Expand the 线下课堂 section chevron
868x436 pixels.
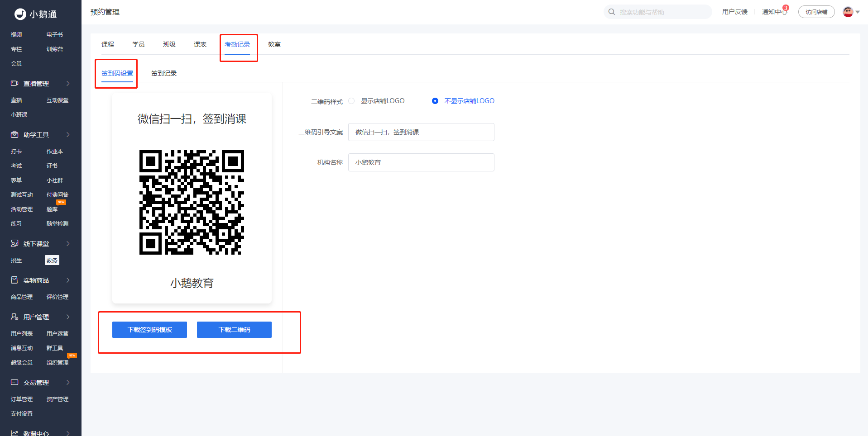point(68,244)
